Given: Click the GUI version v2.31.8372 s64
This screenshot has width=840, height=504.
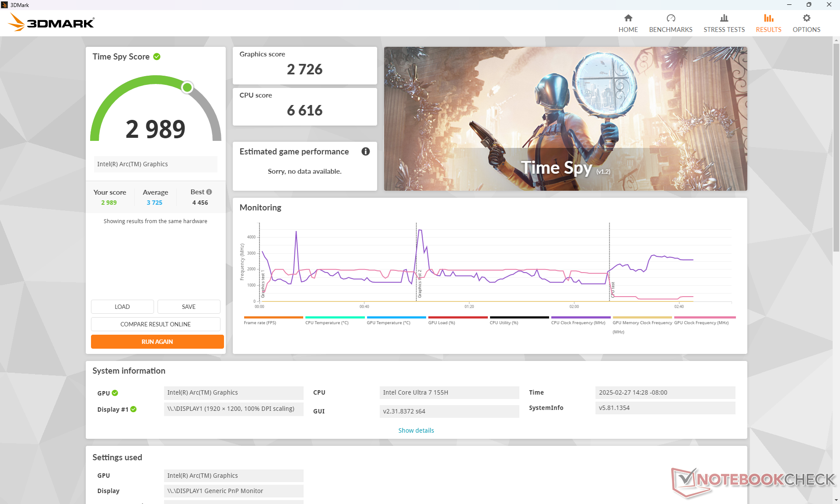Looking at the screenshot, I should [x=449, y=411].
